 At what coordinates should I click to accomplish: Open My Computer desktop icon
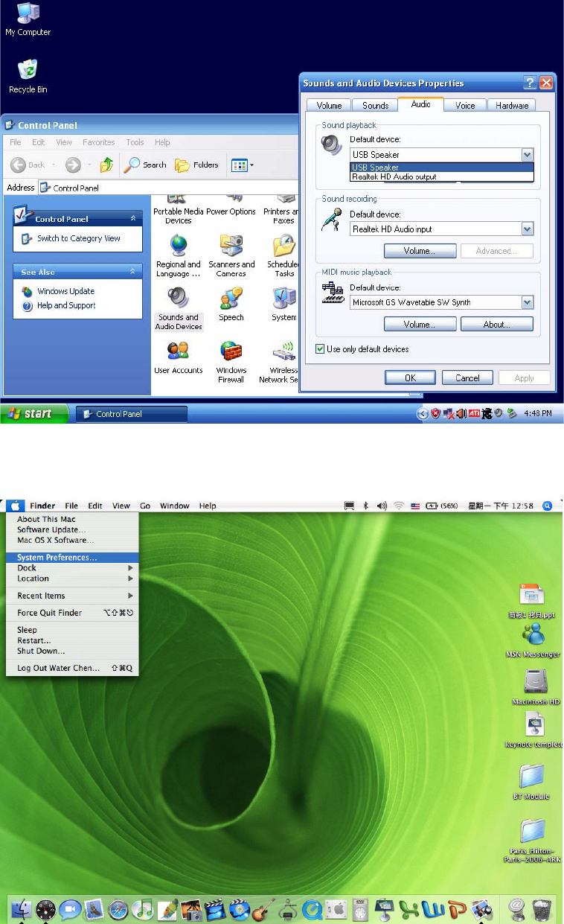(28, 20)
